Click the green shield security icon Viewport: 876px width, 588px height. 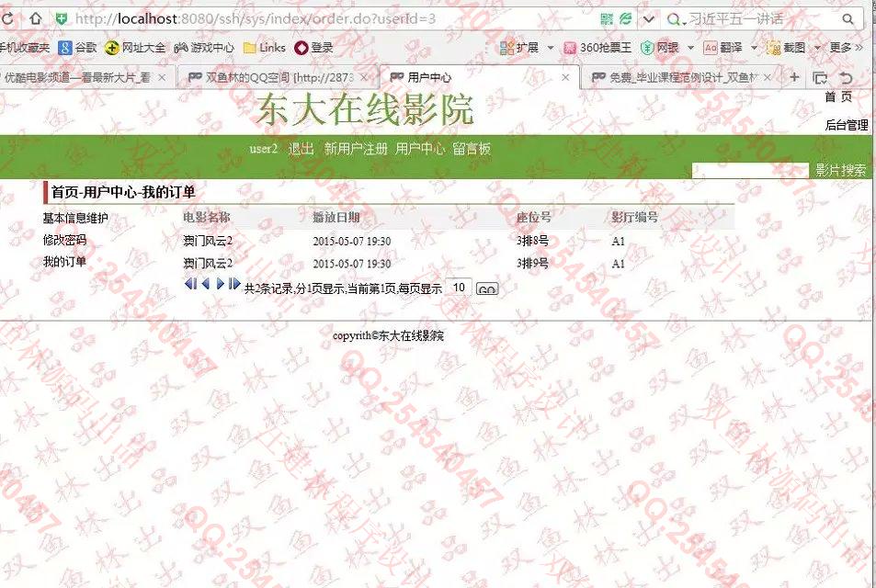tap(61, 19)
